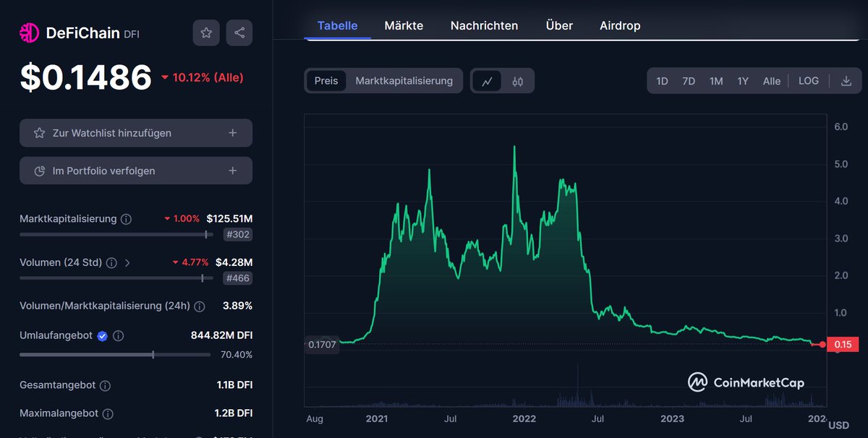The image size is (868, 438).
Task: Click the Volumen (24 Std) rank slider bar
Action: 116,278
